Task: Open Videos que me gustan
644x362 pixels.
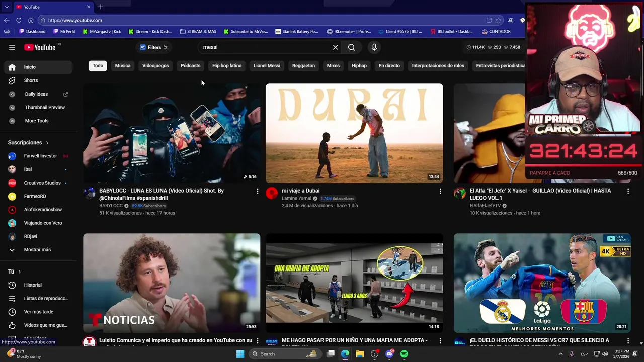Action: (38, 325)
